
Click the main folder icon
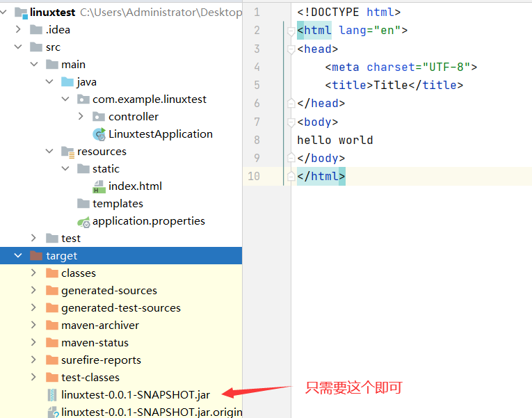[x=52, y=65]
